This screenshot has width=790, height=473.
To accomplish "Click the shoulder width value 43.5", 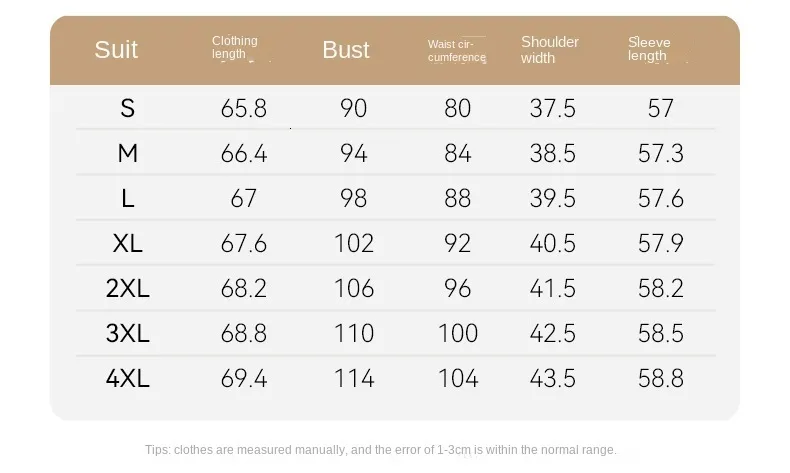I will [552, 378].
